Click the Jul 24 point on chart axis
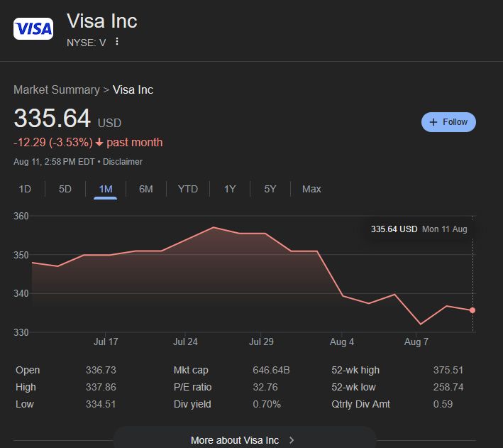The image size is (503, 448). (x=185, y=342)
